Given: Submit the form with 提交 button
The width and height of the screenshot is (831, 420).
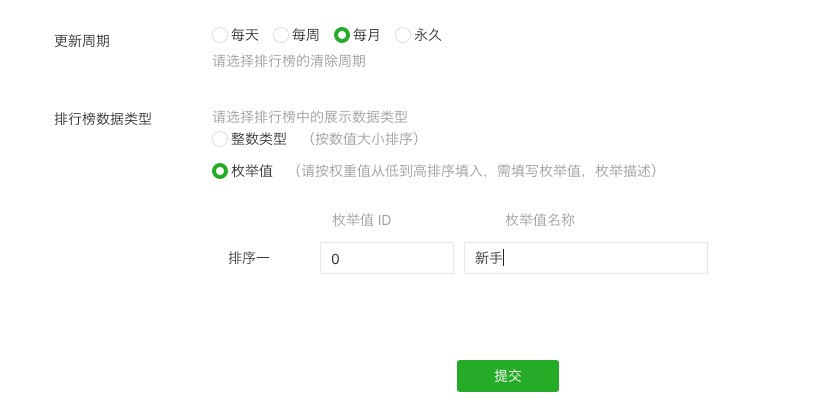Looking at the screenshot, I should [x=507, y=376].
